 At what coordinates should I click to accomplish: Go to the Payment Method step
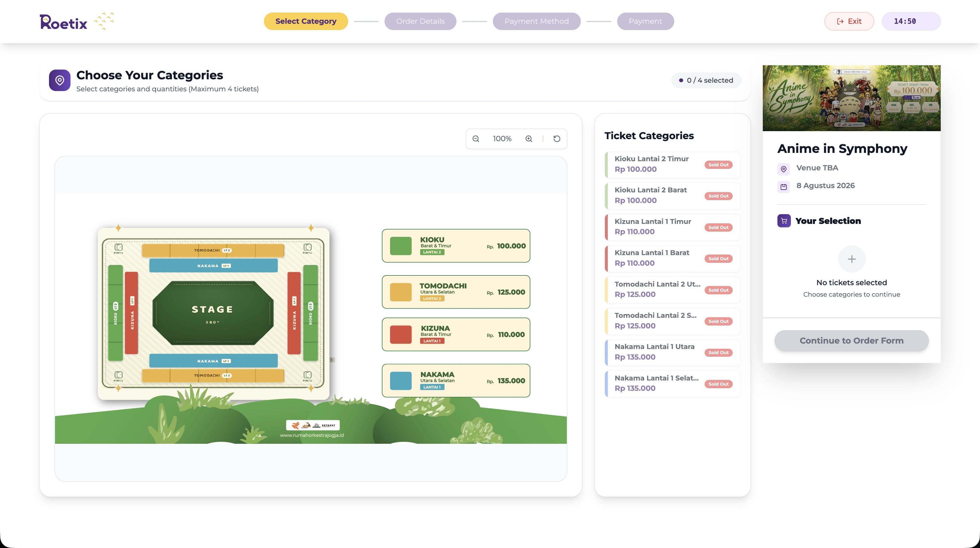click(x=536, y=21)
